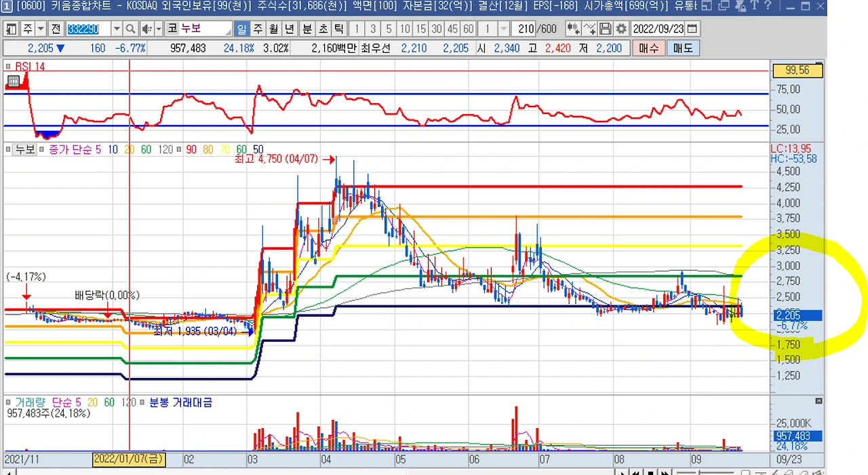Choose the 60 interval button
This screenshot has width=868, height=475.
[468, 29]
